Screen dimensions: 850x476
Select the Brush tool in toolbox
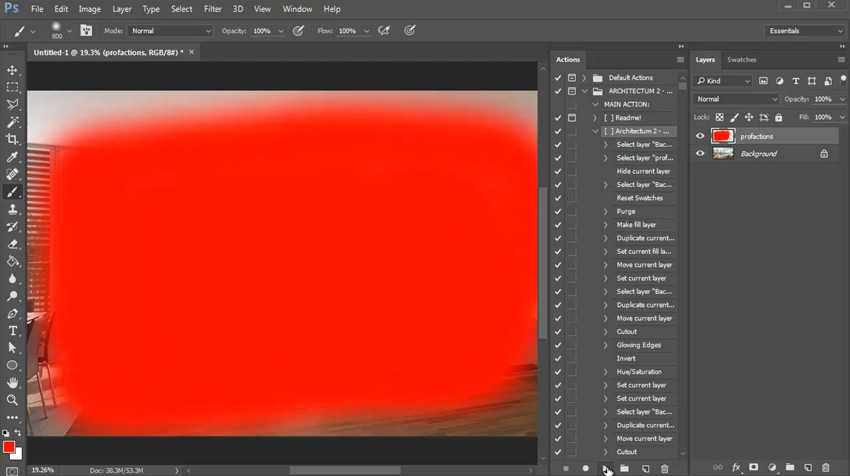tap(12, 192)
